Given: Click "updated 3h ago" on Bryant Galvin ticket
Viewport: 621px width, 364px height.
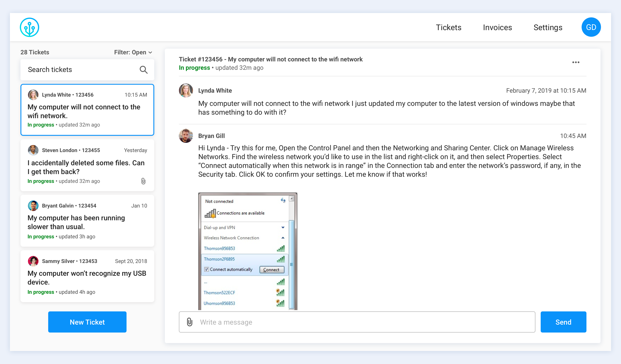Looking at the screenshot, I should (x=77, y=237).
